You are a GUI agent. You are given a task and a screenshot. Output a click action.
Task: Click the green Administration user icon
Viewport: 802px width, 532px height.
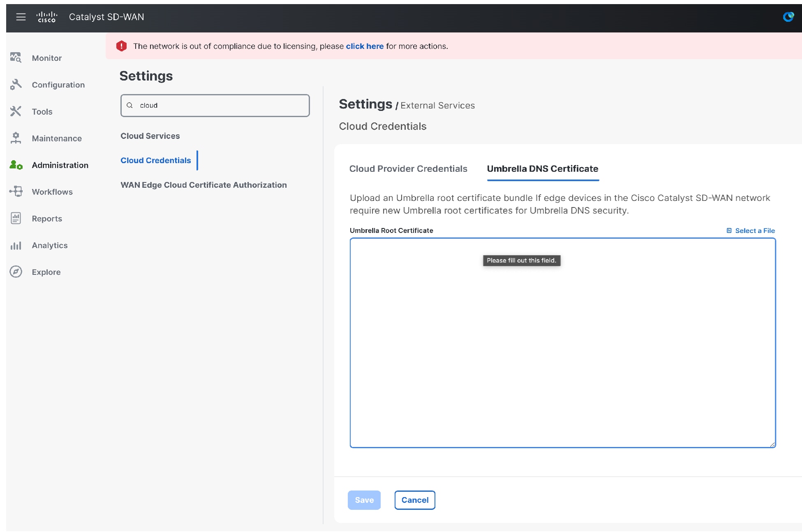[16, 165]
